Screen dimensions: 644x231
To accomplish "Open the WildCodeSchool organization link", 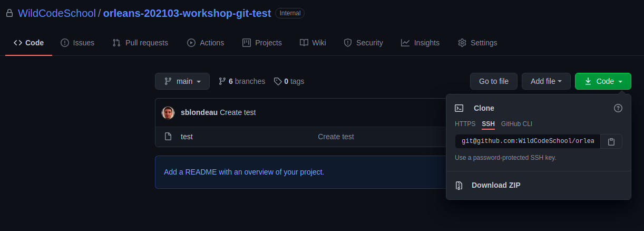I will coord(57,13).
